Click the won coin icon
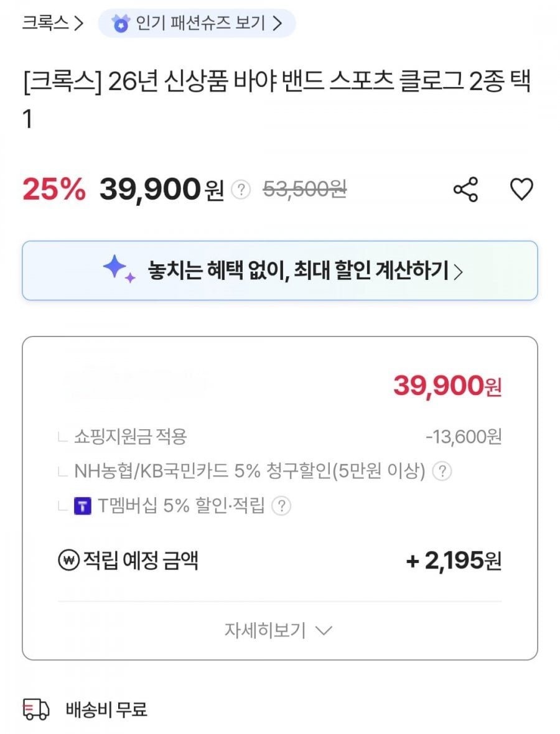This screenshot has width=560, height=734. click(68, 561)
